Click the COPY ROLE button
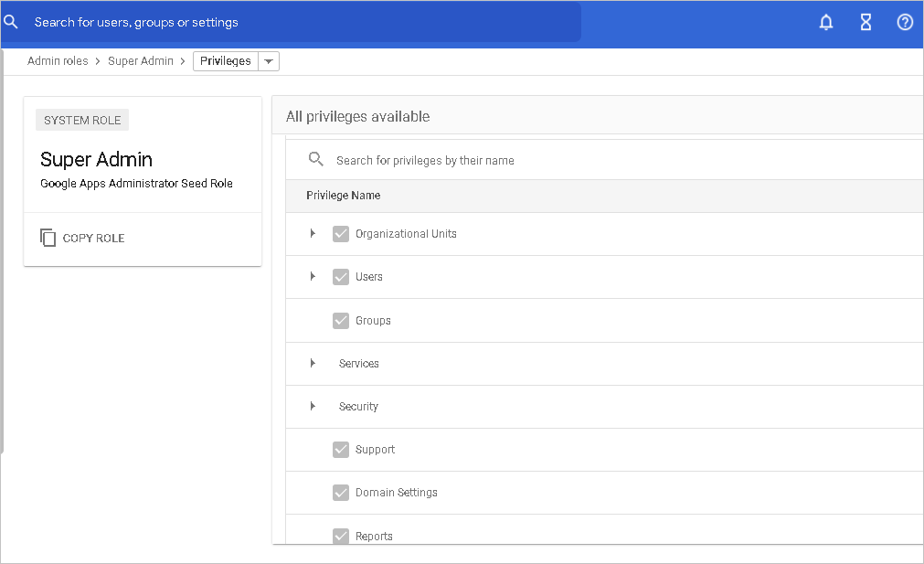Image resolution: width=924 pixels, height=564 pixels. tap(93, 238)
